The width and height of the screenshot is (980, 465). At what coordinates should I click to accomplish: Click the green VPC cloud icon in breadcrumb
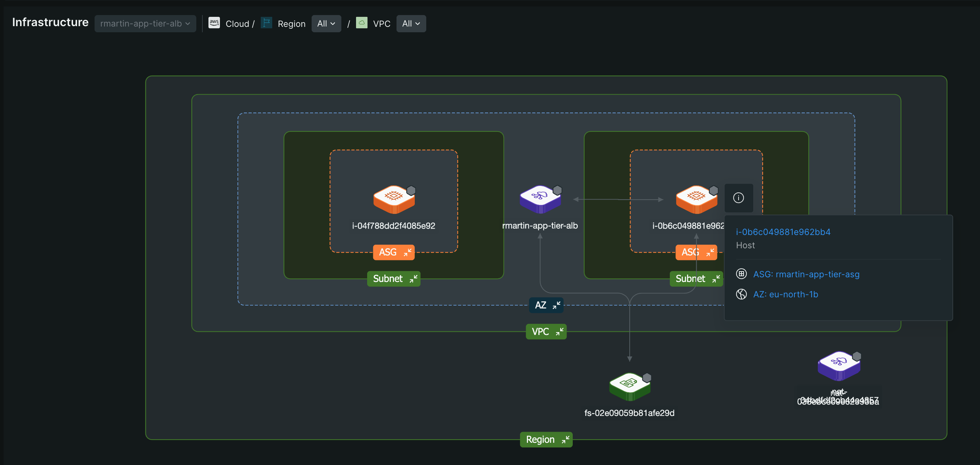click(x=361, y=23)
